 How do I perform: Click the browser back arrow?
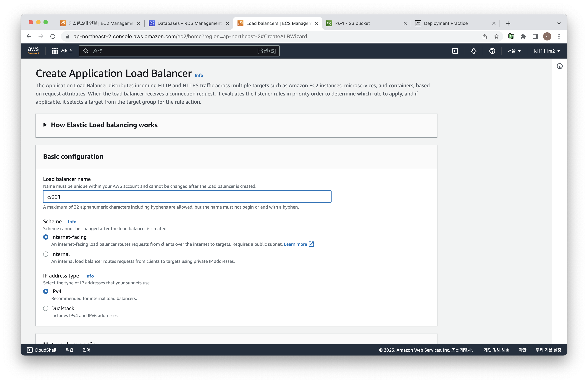click(29, 37)
